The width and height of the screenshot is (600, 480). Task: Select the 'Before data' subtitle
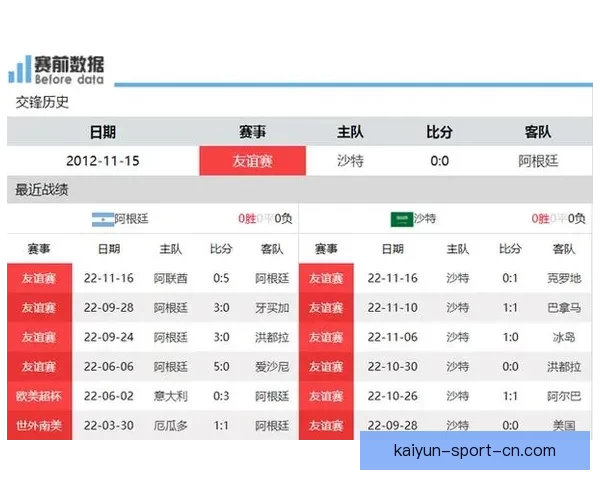(69, 80)
